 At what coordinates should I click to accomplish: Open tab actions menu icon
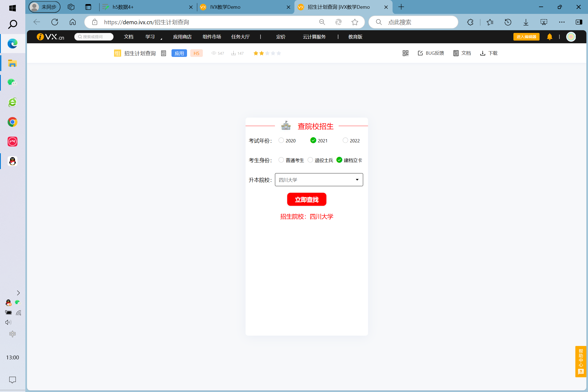coord(88,7)
